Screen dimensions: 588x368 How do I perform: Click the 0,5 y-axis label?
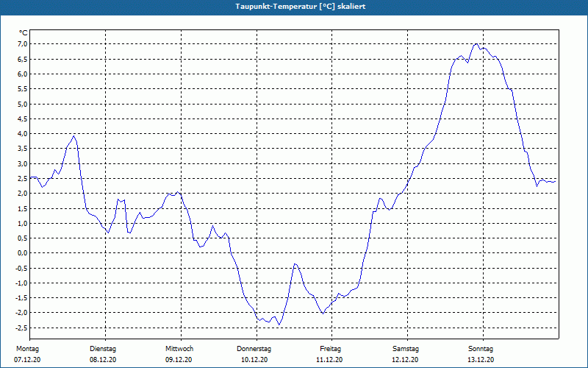point(22,238)
